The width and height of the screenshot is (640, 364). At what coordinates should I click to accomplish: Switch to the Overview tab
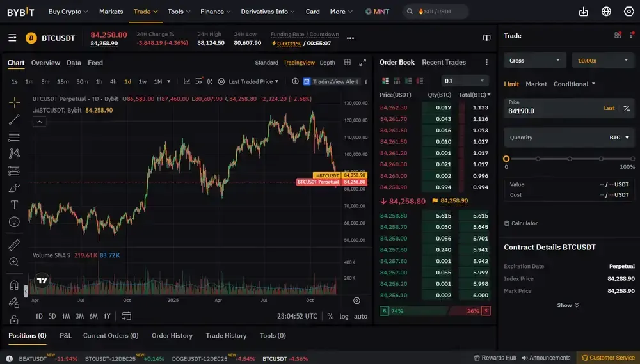45,63
